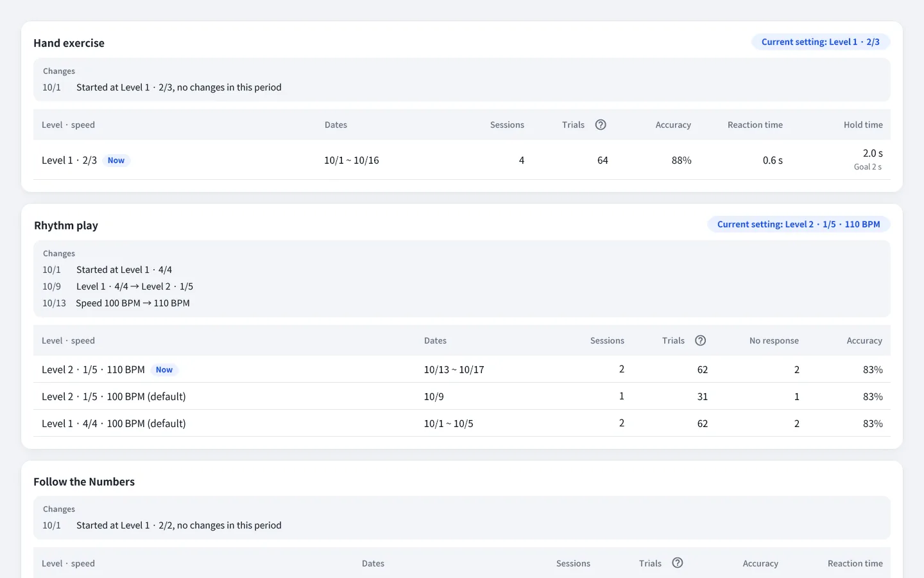Click the Trials help icon in Hand exercise table
This screenshot has width=924, height=578.
pos(601,125)
